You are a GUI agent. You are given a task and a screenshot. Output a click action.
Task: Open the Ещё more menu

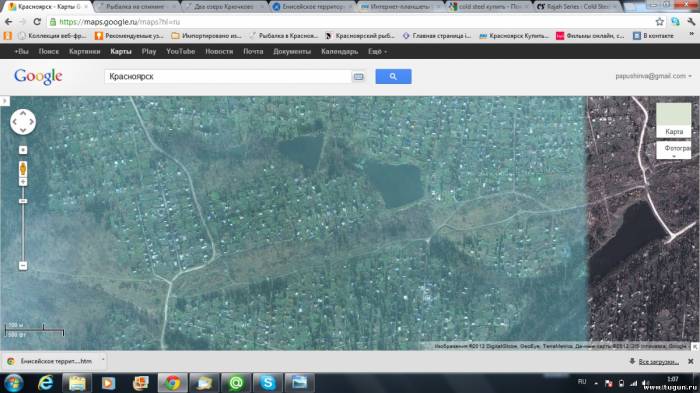(x=377, y=51)
